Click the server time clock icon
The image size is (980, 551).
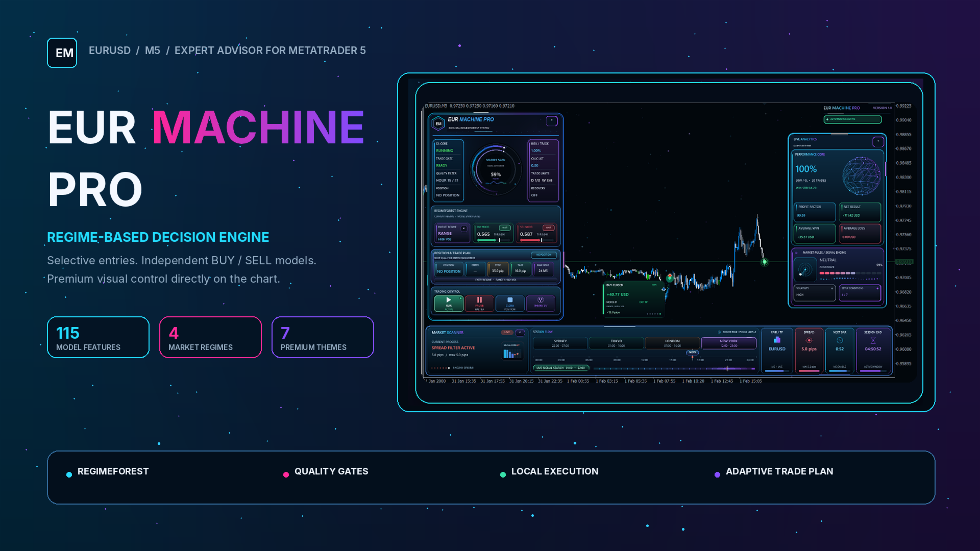tap(720, 332)
